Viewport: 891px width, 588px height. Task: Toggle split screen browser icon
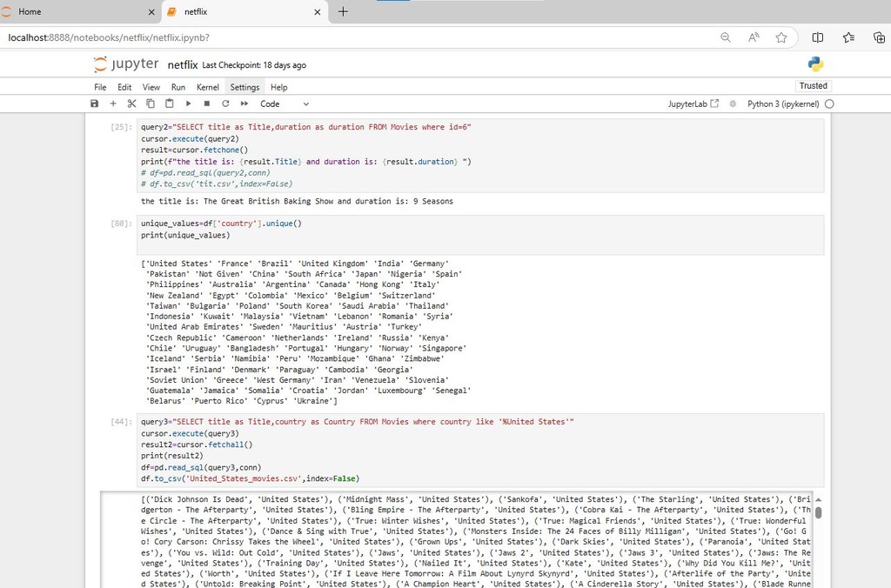[x=818, y=37]
